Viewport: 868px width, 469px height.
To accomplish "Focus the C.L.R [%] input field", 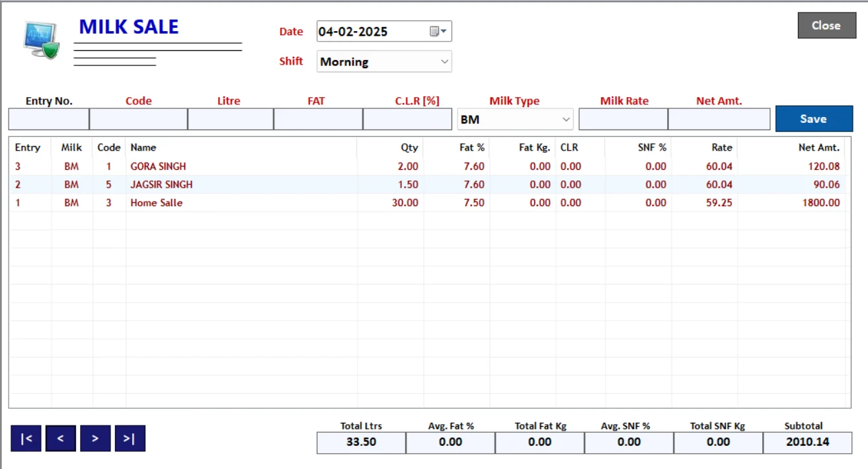I will (407, 120).
